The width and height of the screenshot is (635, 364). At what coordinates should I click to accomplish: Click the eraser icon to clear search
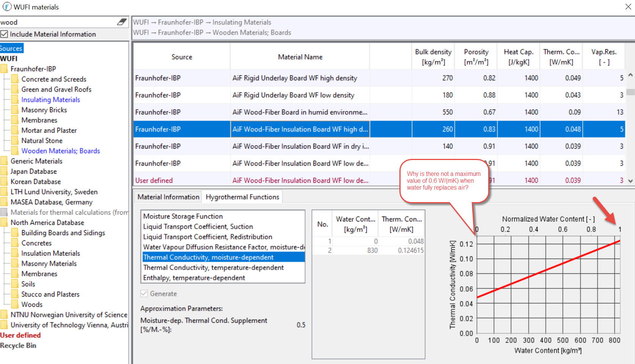click(122, 22)
